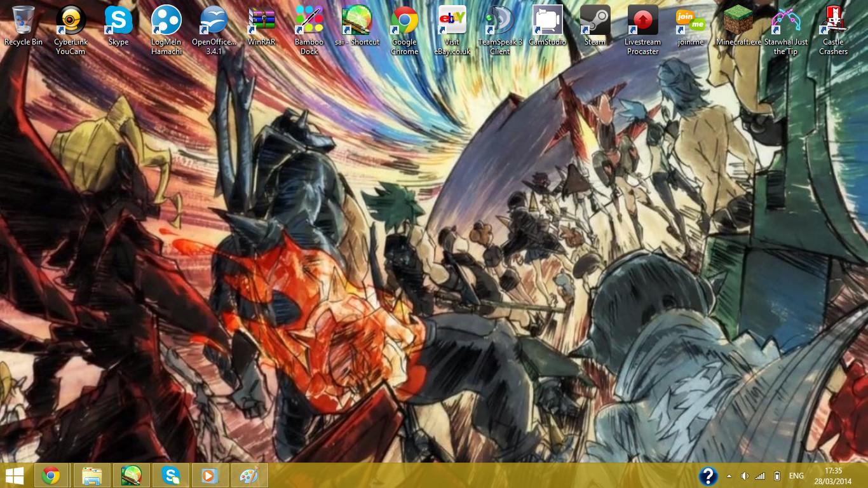Open the Recycle Bin desktop icon
Viewport: 868px width, 488px height.
click(x=23, y=26)
